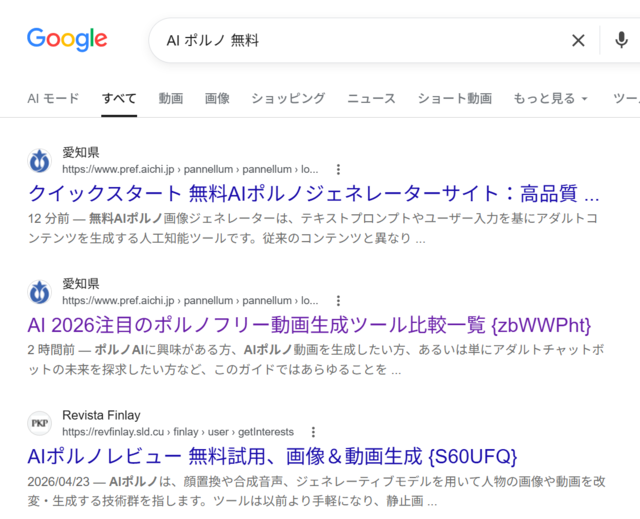Expand the もっと見る dropdown
640x519 pixels.
(550, 98)
